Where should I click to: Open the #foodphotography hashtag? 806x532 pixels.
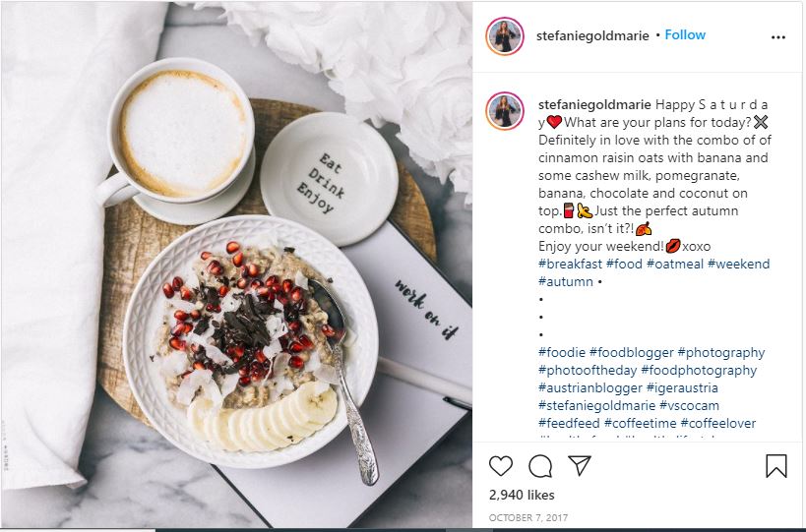(x=699, y=371)
